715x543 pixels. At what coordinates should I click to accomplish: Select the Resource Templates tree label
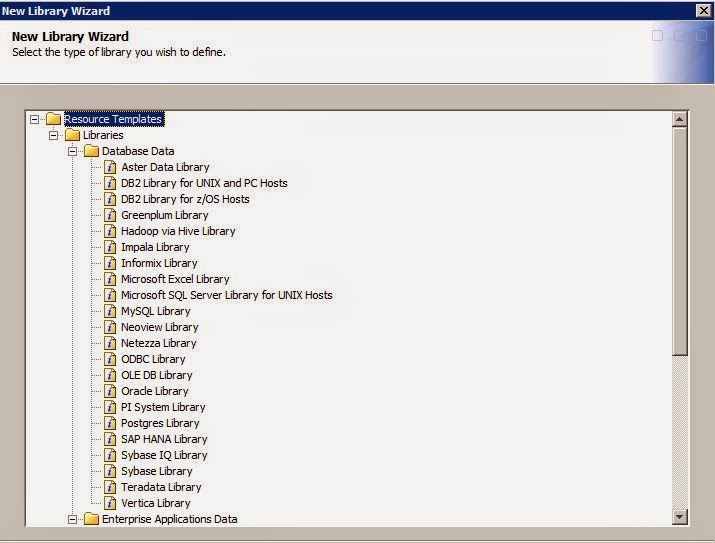point(113,119)
